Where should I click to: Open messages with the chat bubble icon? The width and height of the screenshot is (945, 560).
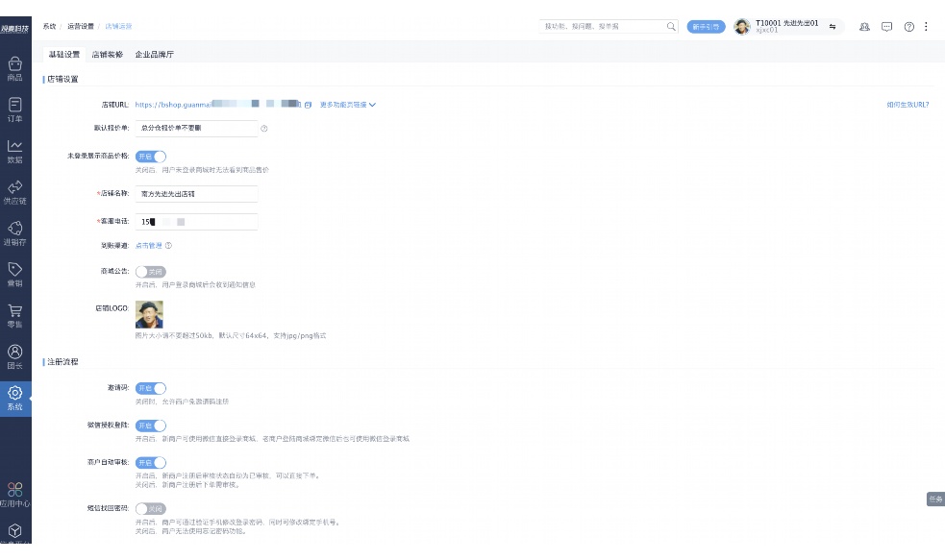(885, 26)
